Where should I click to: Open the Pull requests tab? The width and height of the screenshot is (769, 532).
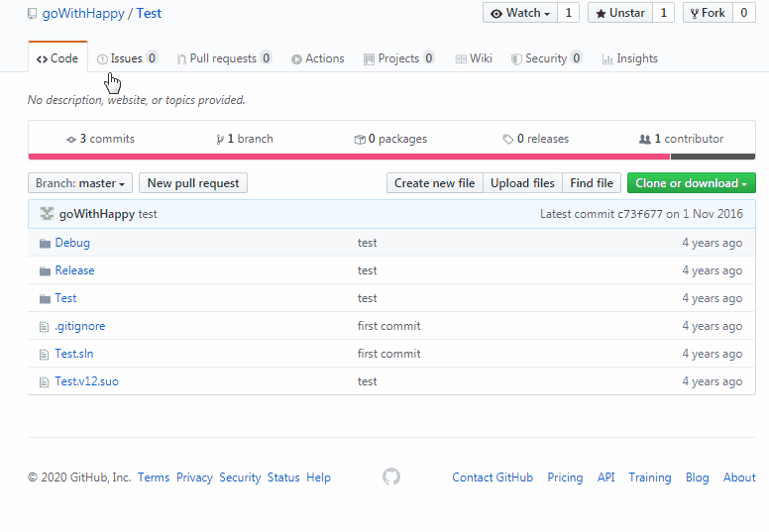224,58
